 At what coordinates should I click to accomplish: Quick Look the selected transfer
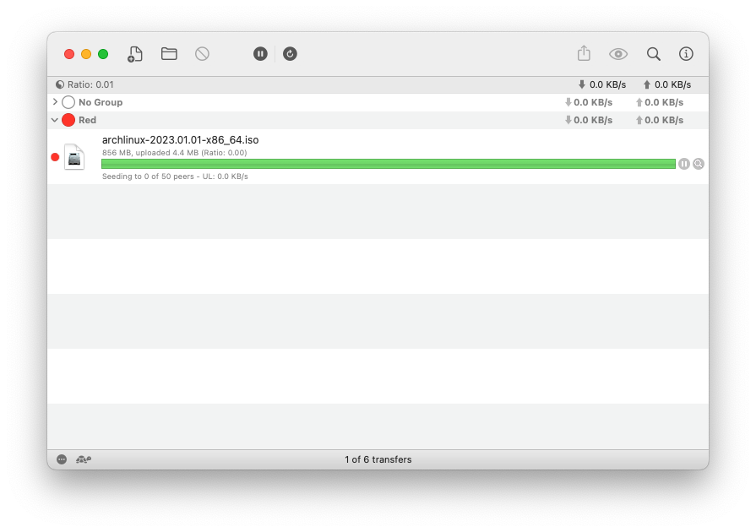[x=618, y=53]
